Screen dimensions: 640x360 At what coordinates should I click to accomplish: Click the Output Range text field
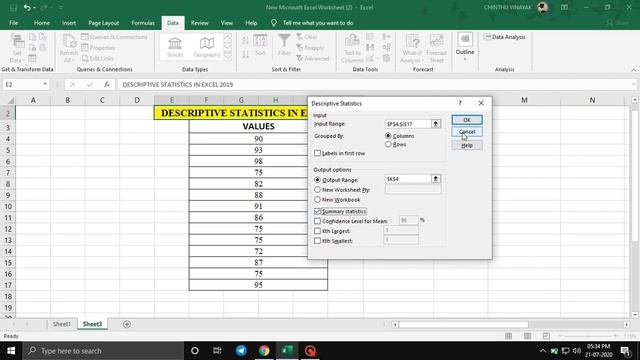408,179
